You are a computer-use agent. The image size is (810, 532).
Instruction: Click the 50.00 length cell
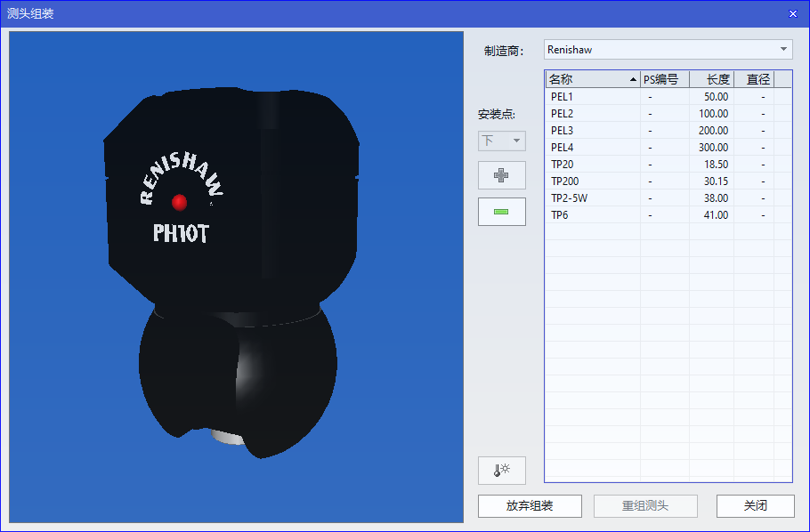[x=712, y=97]
